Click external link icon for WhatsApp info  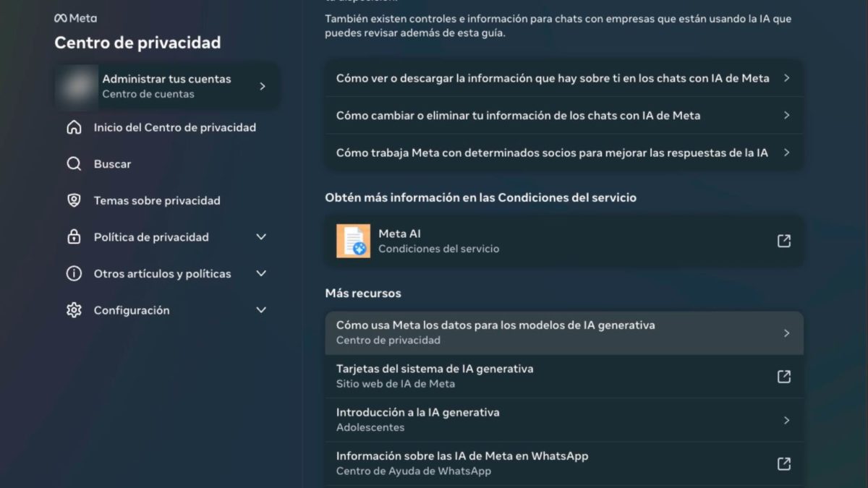coord(784,463)
